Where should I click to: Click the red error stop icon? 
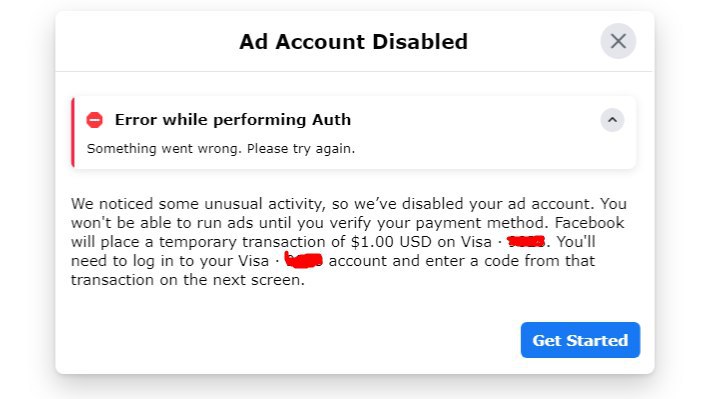click(95, 120)
